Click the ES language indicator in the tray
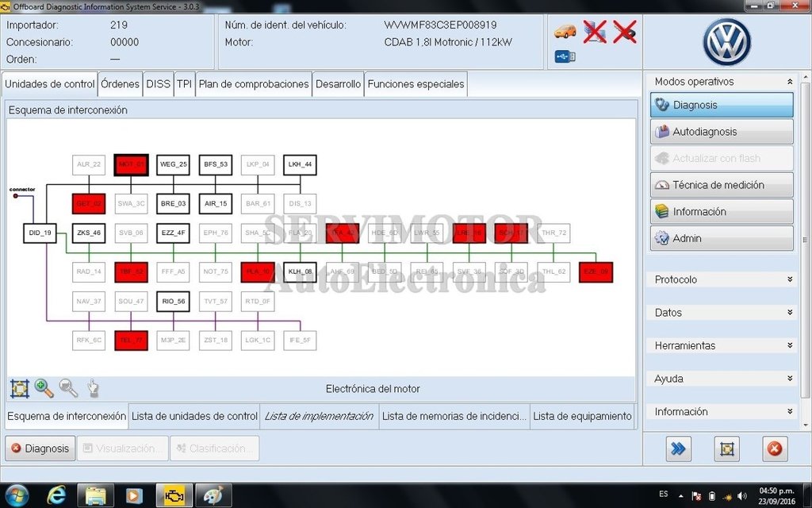The height and width of the screenshot is (508, 812). (664, 494)
